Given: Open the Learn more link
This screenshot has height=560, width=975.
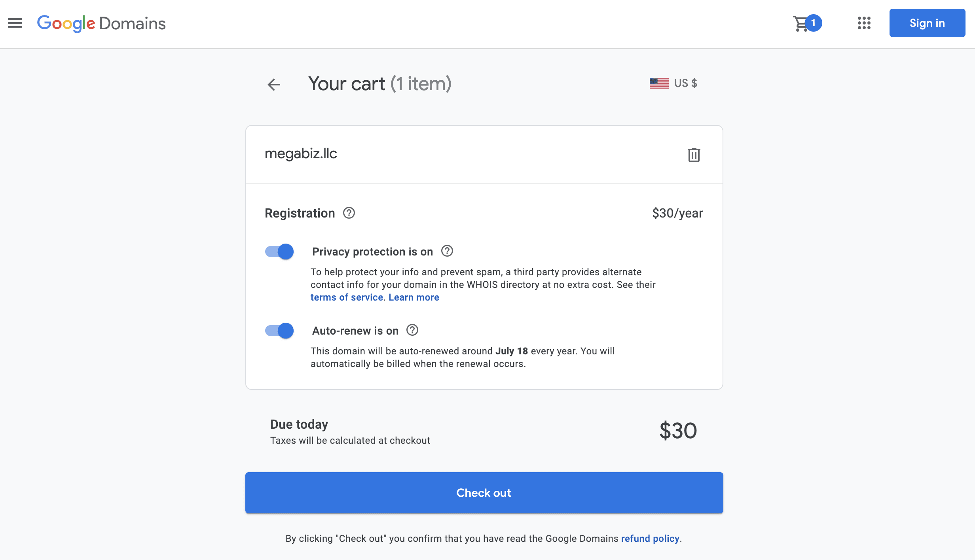Looking at the screenshot, I should tap(414, 297).
